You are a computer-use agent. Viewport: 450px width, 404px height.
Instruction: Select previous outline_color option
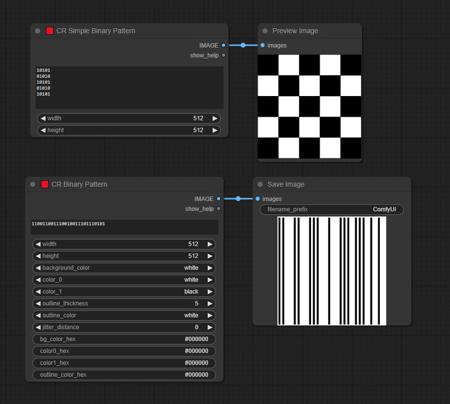coord(38,315)
